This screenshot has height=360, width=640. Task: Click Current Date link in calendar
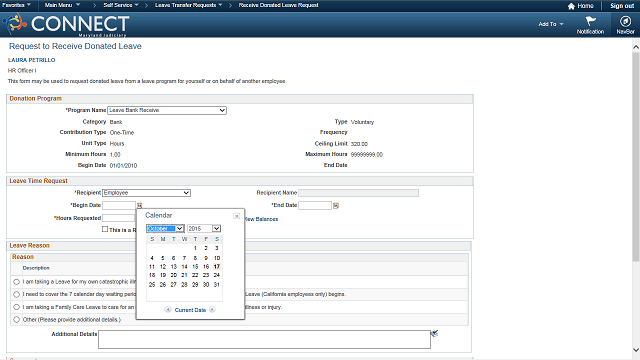190,310
